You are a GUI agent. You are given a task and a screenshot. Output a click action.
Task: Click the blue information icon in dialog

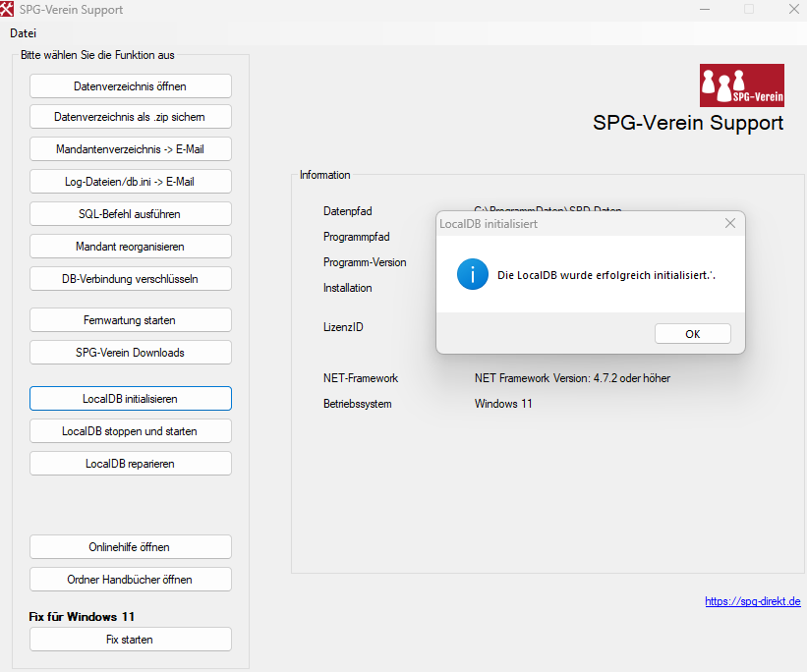pos(473,274)
